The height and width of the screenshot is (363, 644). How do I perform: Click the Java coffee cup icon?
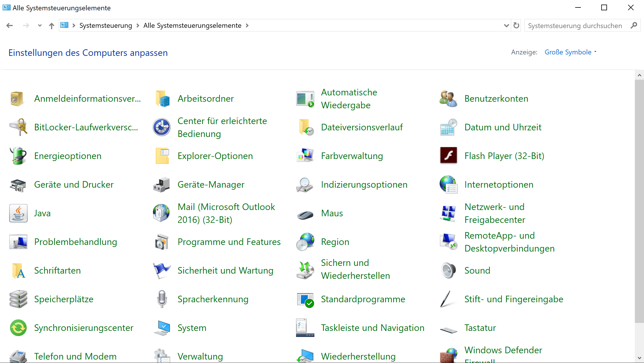click(18, 213)
